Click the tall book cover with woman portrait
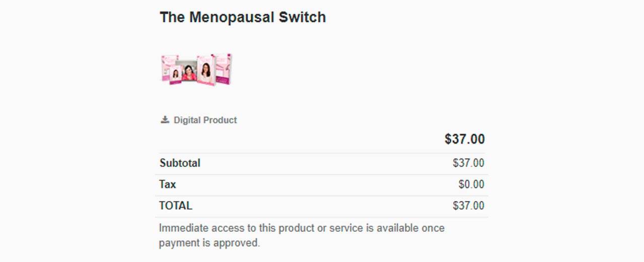 (206, 70)
